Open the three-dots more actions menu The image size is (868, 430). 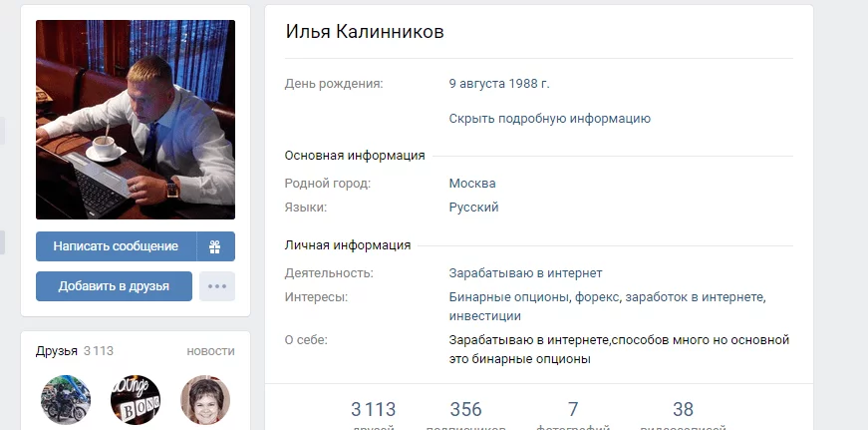217,286
